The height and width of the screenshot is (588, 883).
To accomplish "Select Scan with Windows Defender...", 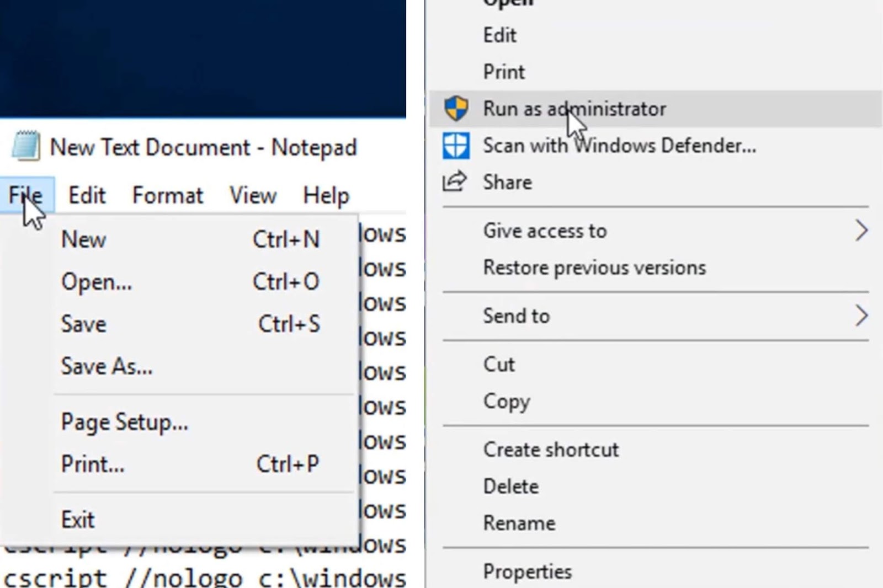I will pos(655,146).
